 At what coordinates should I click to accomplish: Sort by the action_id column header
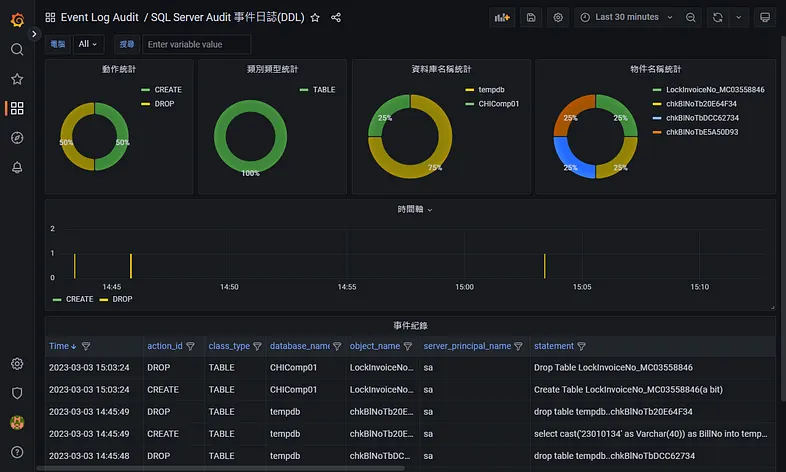click(x=164, y=346)
